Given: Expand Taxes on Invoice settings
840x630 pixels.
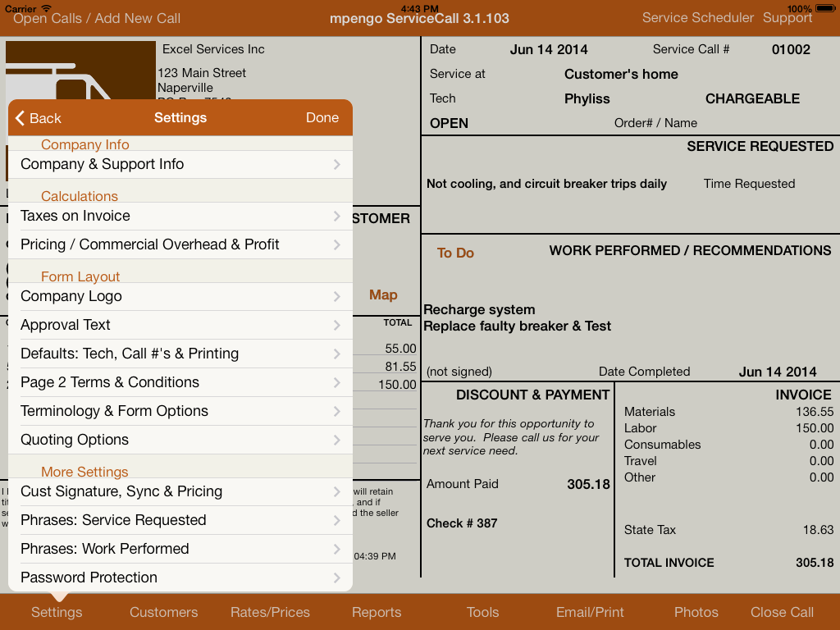Looking at the screenshot, I should tap(180, 216).
